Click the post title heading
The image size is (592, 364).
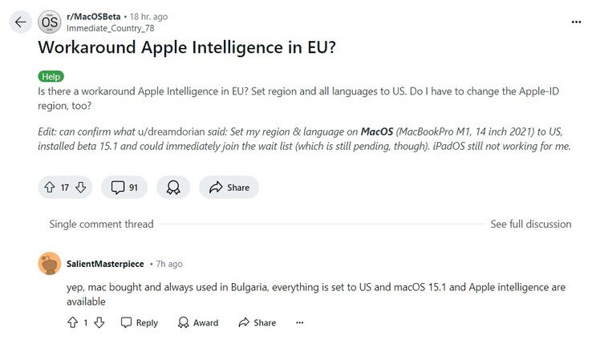(186, 47)
